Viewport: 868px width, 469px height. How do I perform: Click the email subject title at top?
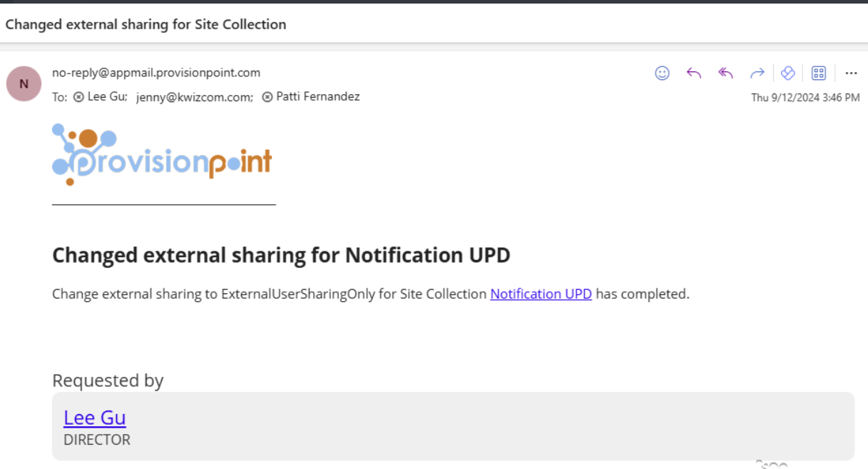[x=145, y=24]
